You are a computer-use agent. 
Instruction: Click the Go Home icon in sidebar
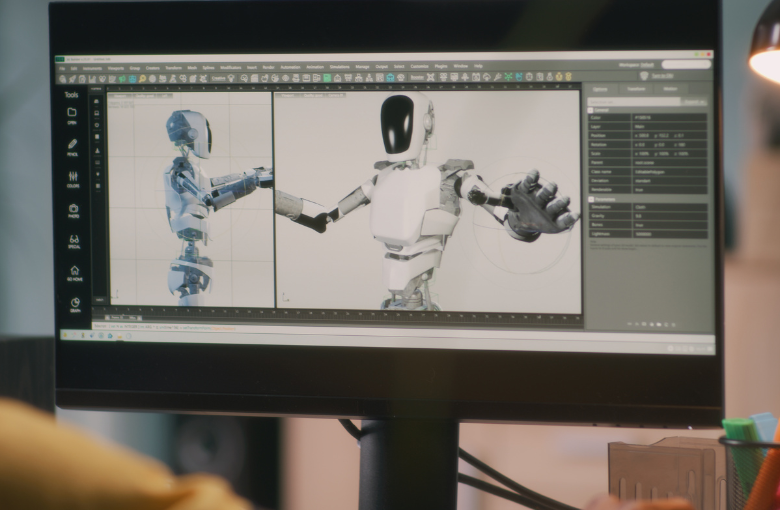coord(74,270)
